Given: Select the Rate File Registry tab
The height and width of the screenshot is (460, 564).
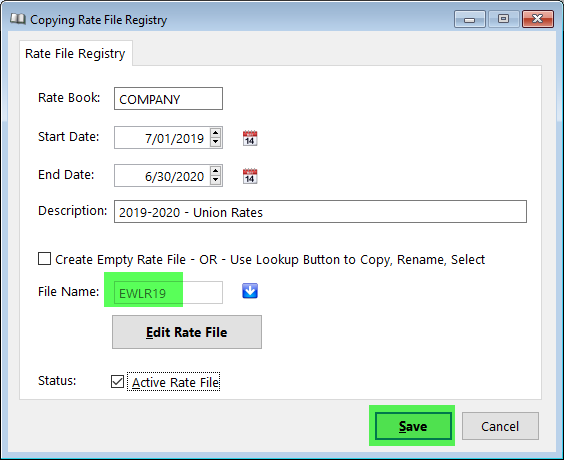Looking at the screenshot, I should click(75, 54).
